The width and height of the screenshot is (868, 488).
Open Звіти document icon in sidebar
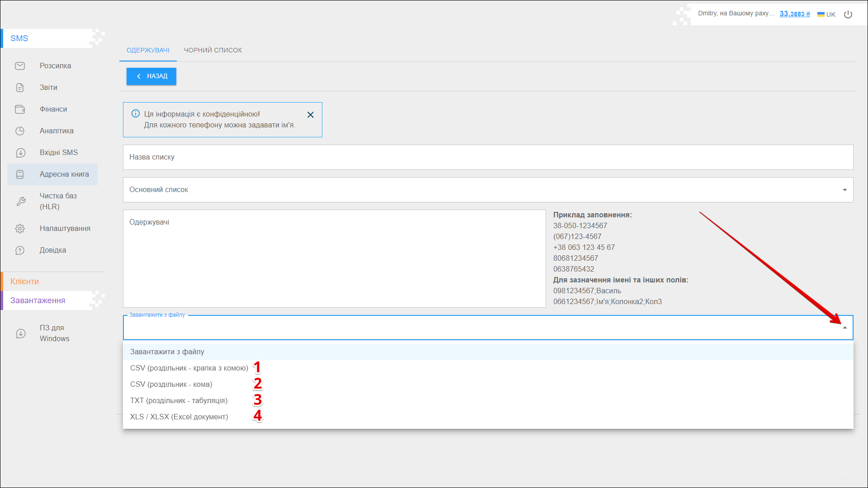pos(20,88)
